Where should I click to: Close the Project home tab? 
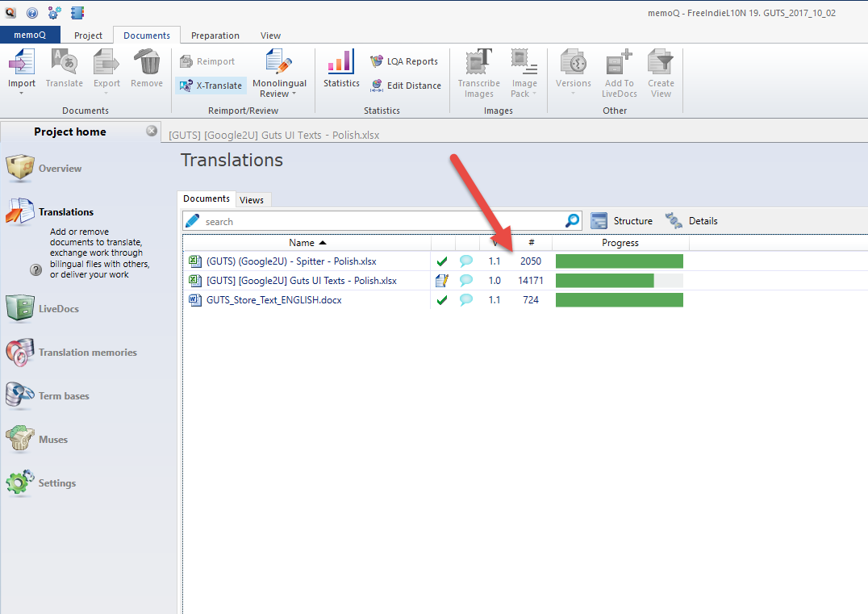tap(151, 131)
